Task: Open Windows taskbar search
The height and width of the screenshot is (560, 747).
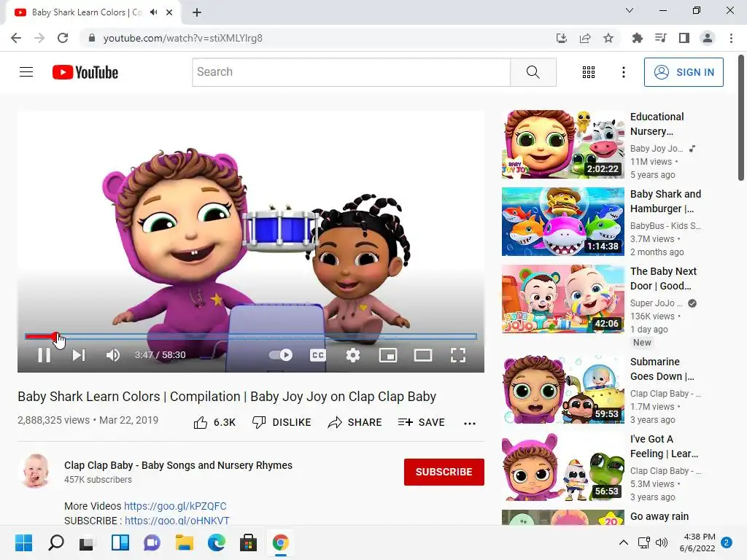Action: point(55,542)
